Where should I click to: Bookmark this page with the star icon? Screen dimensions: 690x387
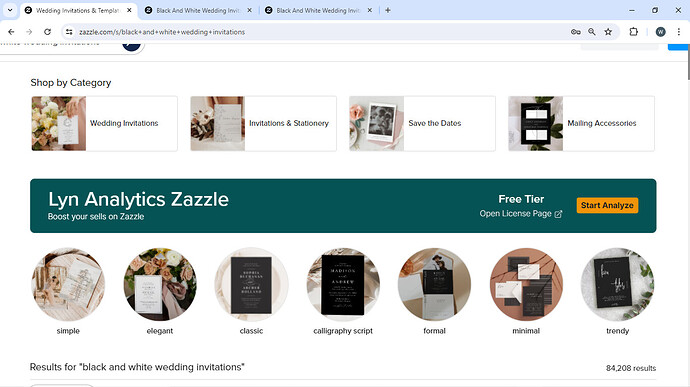pos(608,32)
